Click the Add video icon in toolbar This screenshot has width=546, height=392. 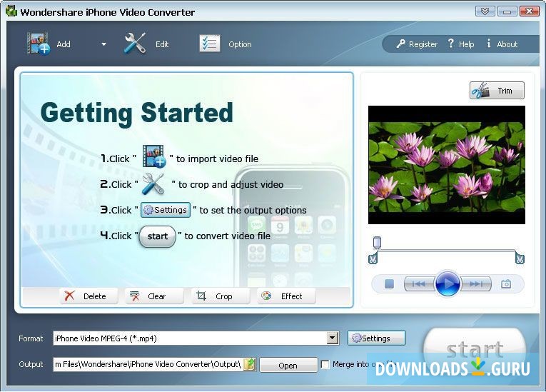tap(39, 44)
